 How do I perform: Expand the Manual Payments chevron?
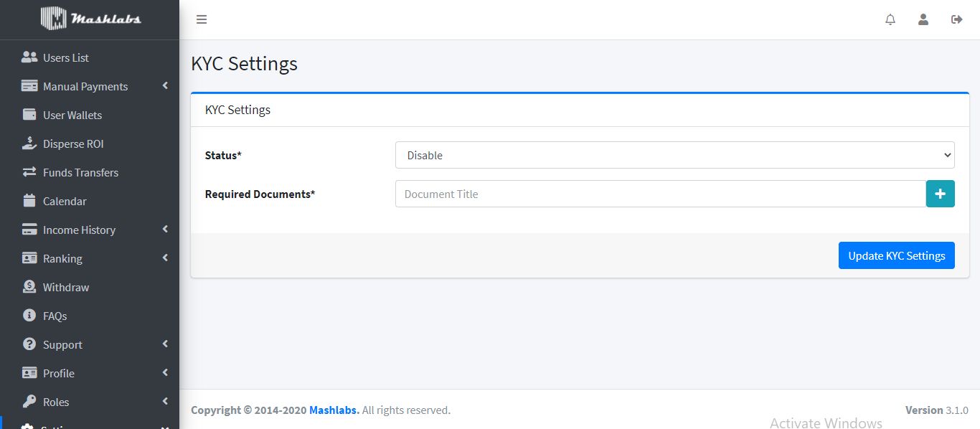tap(165, 86)
